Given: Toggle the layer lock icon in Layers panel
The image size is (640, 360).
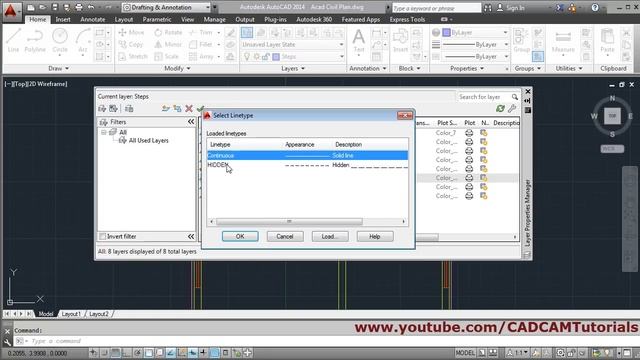Looking at the screenshot, I should (x=266, y=56).
